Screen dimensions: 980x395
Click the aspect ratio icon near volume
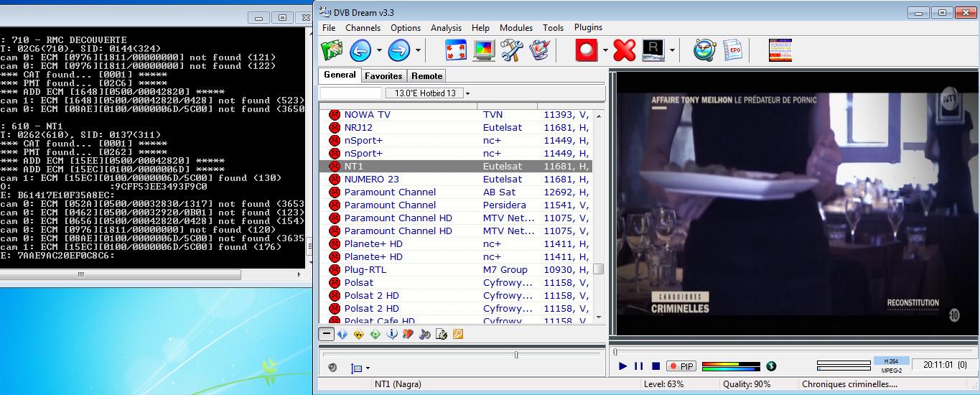357,368
